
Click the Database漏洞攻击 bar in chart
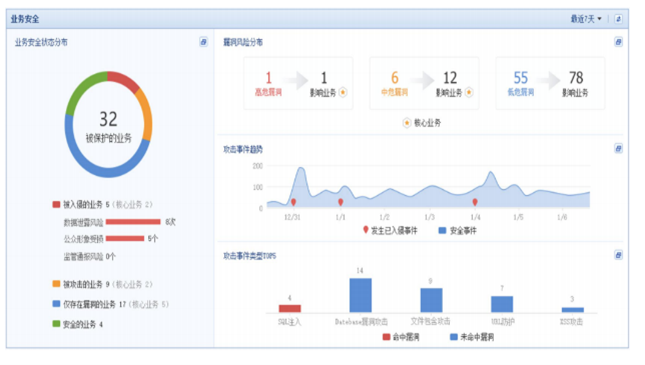(x=360, y=295)
